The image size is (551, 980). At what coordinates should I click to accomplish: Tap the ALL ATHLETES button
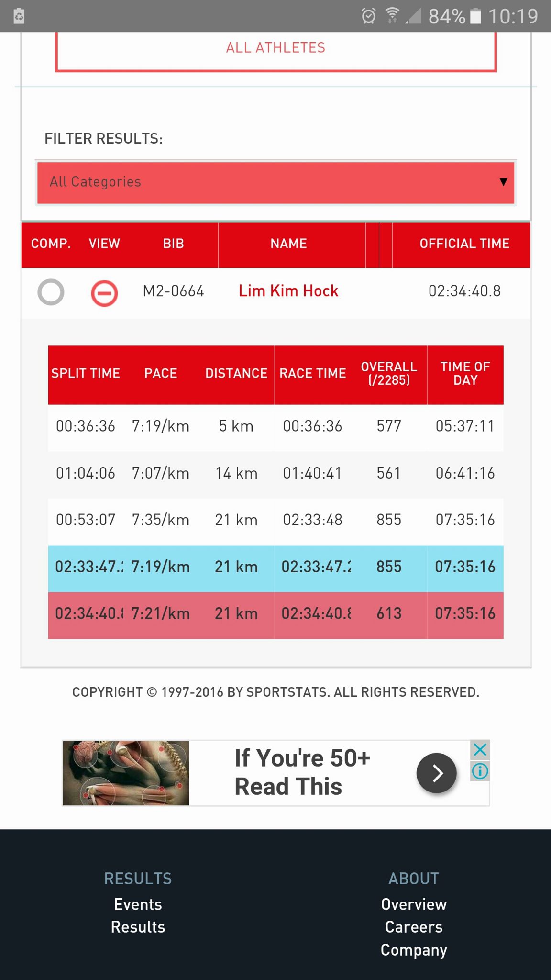[x=276, y=50]
